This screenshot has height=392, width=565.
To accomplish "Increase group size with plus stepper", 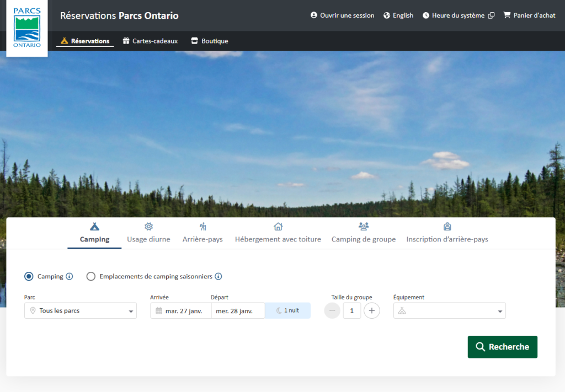I will tap(372, 310).
